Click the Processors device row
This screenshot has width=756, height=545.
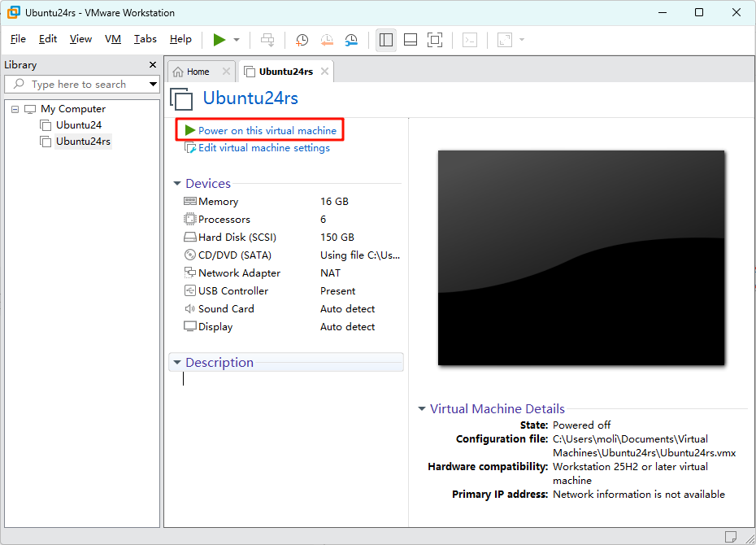[x=292, y=220]
